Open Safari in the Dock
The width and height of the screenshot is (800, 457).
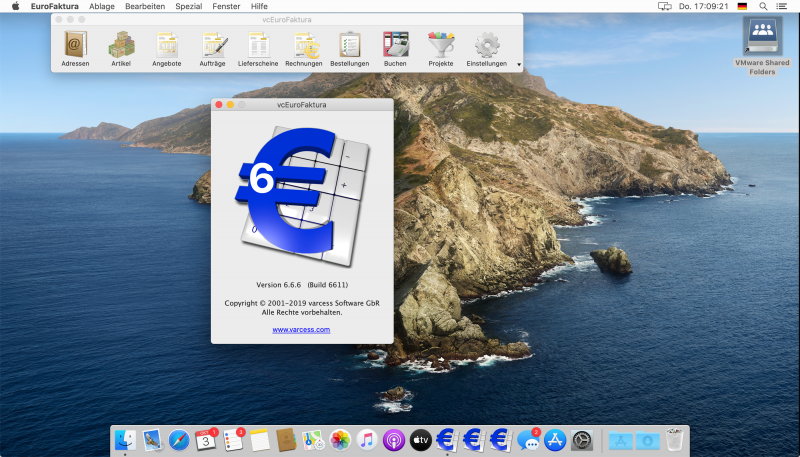179,440
